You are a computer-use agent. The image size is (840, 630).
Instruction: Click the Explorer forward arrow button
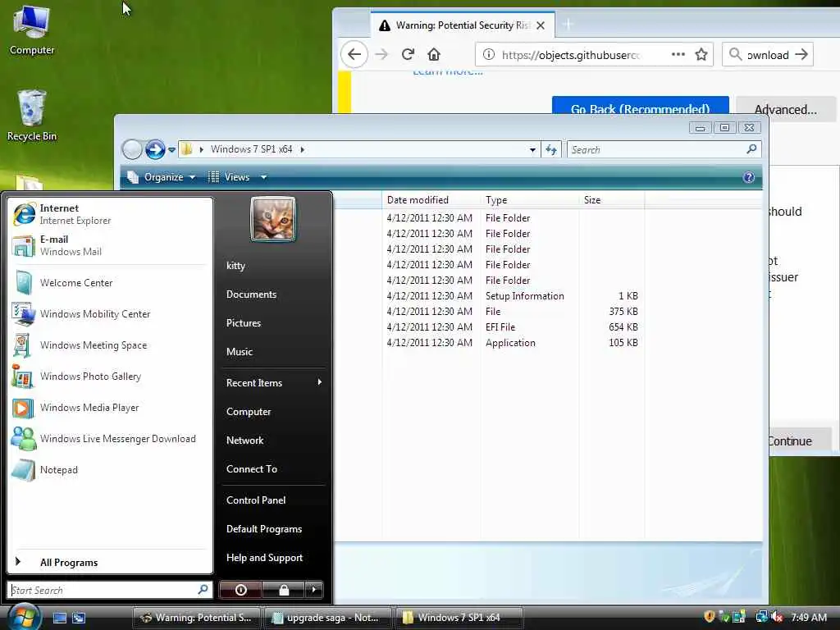pyautogui.click(x=155, y=149)
